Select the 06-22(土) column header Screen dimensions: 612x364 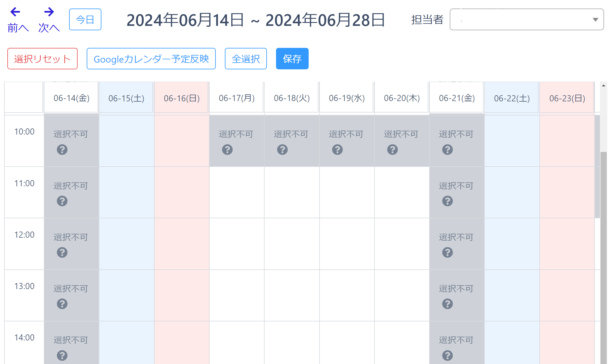512,98
